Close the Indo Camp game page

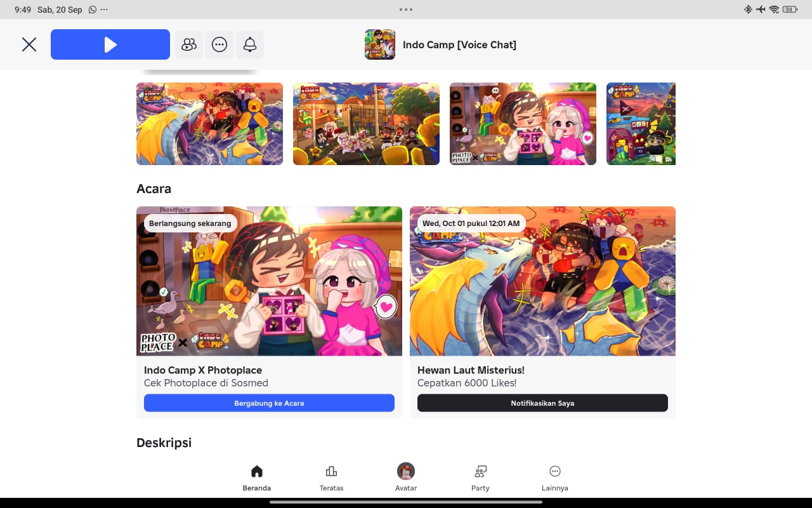[29, 44]
